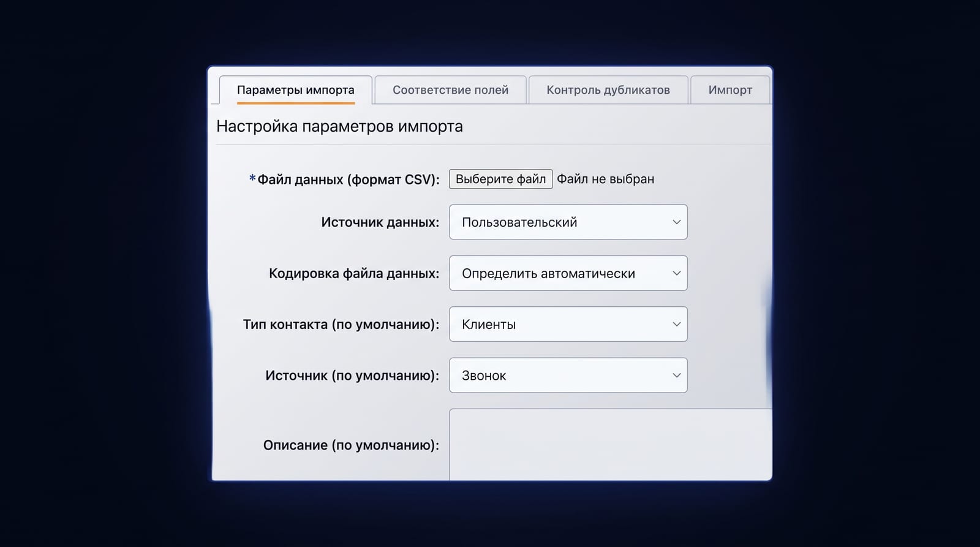Click the Файл не выбран text
Viewport: 980px width, 547px height.
605,179
